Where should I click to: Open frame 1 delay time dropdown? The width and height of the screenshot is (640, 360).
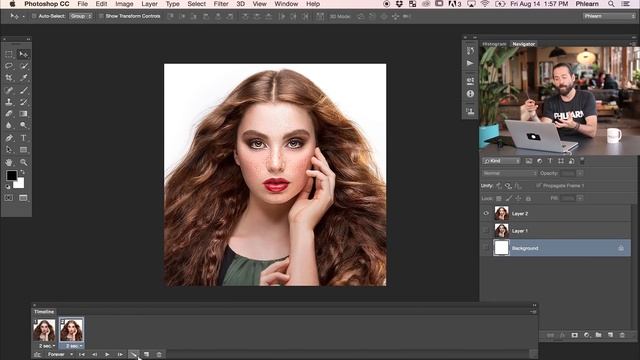pyautogui.click(x=47, y=346)
